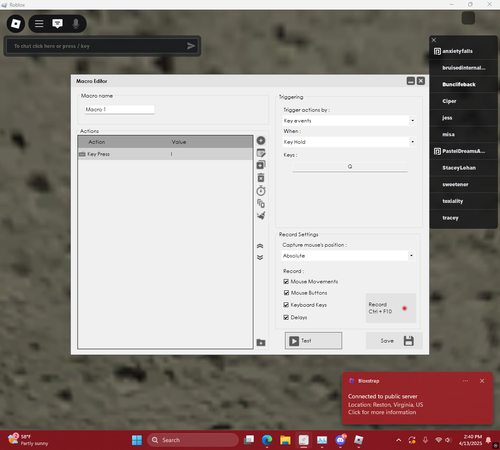Click the edit action pencil icon
Image resolution: width=500 pixels, height=450 pixels.
point(261,153)
